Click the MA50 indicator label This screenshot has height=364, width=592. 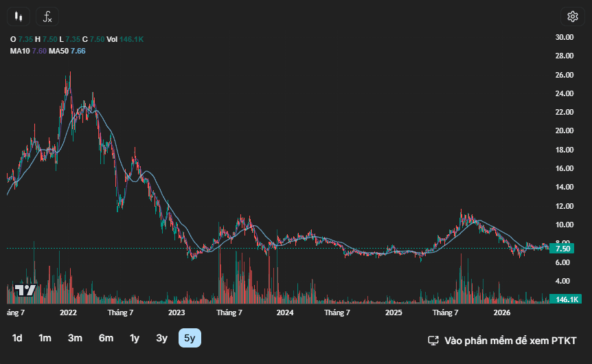[58, 51]
